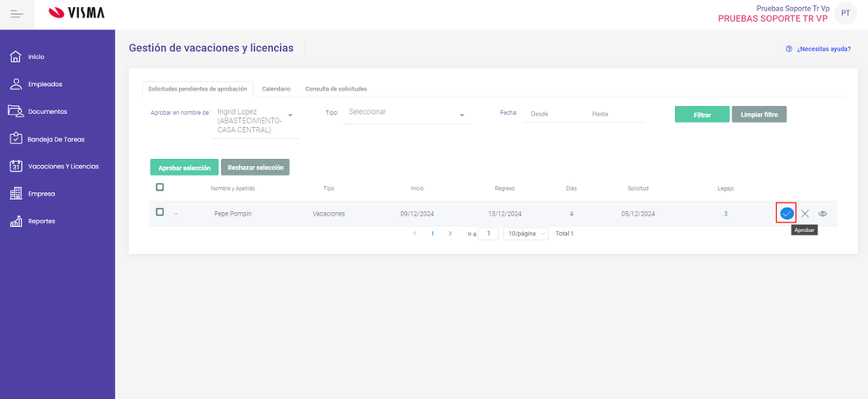Screen dimensions: 868x399
Task: Approve the request with the blue checkmark icon
Action: (786, 213)
